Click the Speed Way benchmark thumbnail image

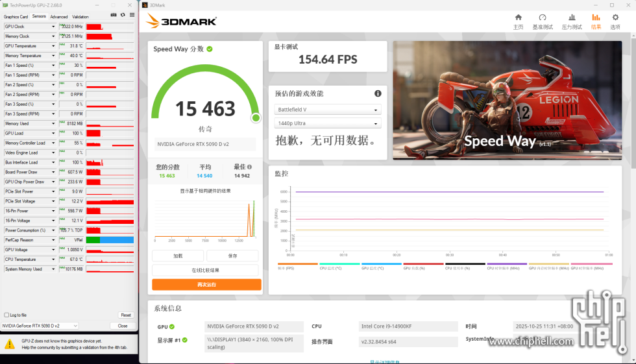507,100
